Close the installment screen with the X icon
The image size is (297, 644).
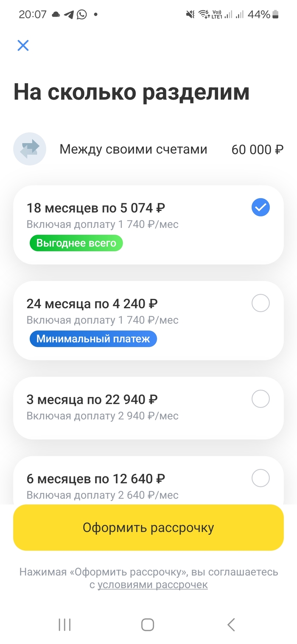pos(23,45)
